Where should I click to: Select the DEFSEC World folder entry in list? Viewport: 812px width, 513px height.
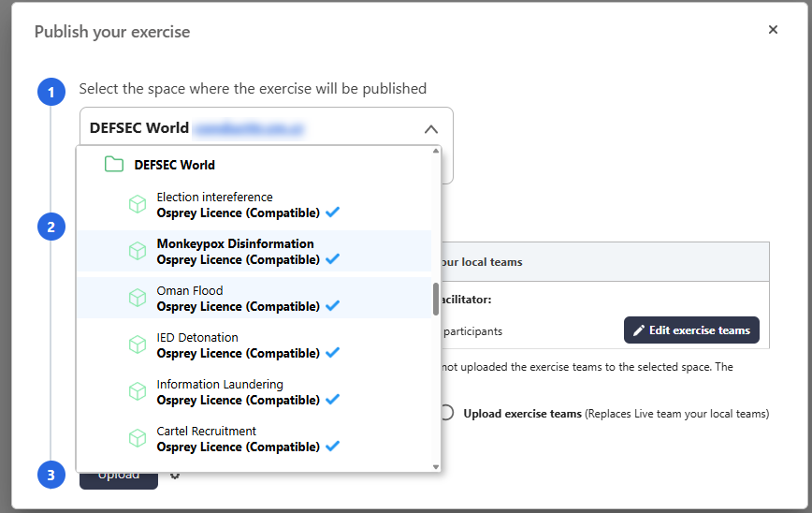point(174,165)
